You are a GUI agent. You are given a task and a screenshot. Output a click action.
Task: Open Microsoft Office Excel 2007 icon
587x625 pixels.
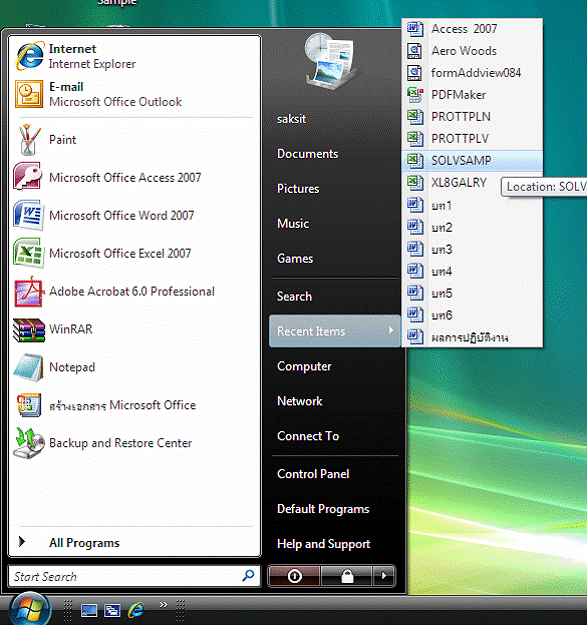[x=28, y=253]
